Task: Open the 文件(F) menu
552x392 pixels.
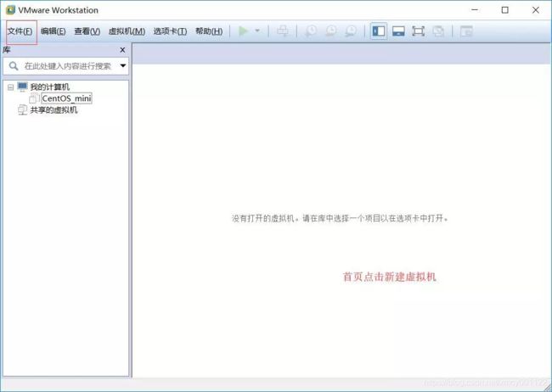Action: [x=20, y=31]
